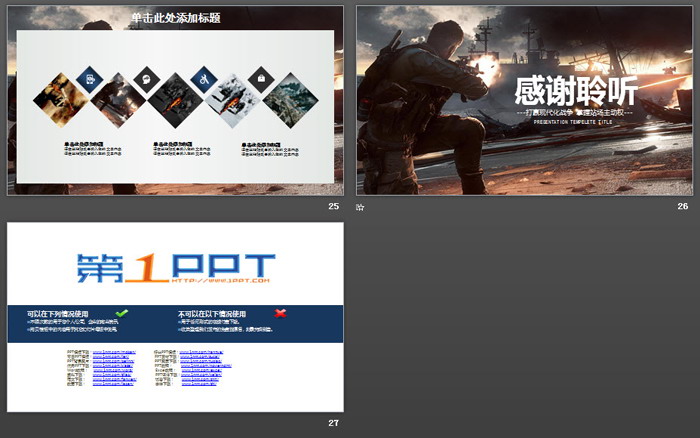Image resolution: width=700 pixels, height=438 pixels.
Task: Click the left text block under slide 25 diamonds
Action: (x=93, y=149)
